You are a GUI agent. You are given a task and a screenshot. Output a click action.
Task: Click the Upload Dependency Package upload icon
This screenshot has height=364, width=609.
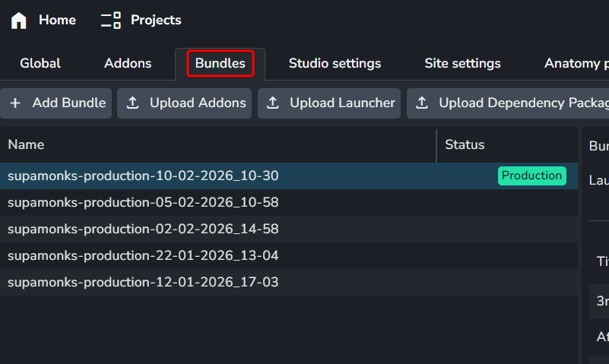[422, 103]
